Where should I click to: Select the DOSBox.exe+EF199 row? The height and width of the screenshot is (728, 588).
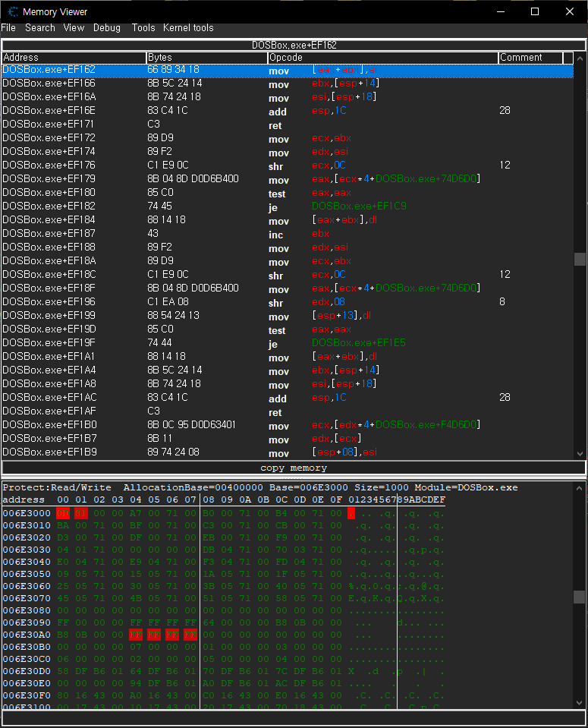click(288, 317)
